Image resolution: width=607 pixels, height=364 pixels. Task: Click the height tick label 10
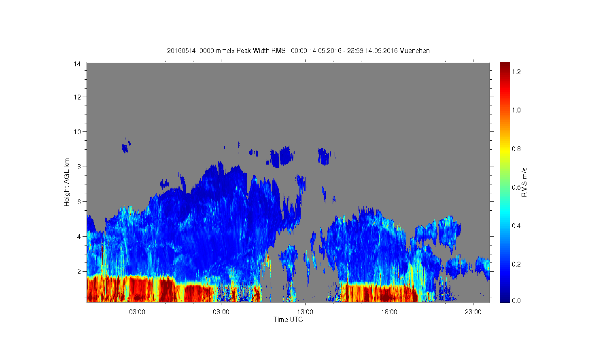(x=77, y=131)
